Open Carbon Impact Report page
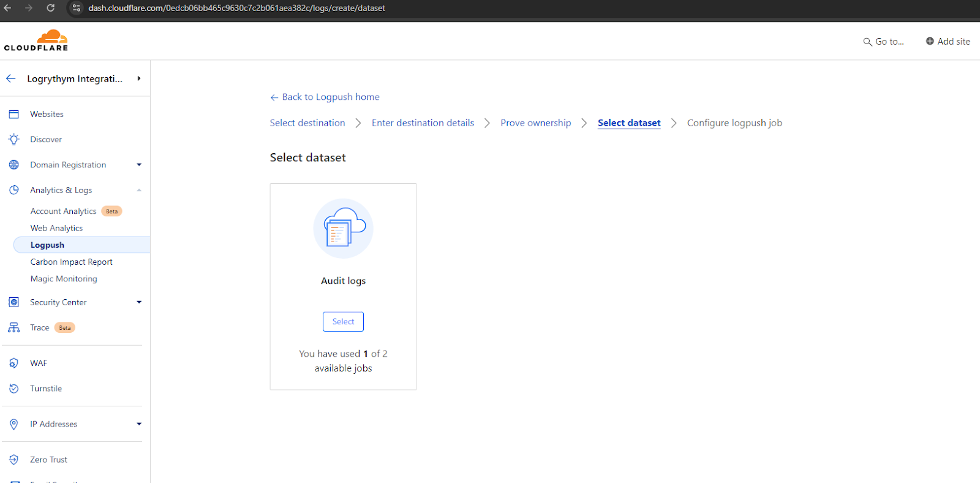Image resolution: width=980 pixels, height=483 pixels. 71,262
